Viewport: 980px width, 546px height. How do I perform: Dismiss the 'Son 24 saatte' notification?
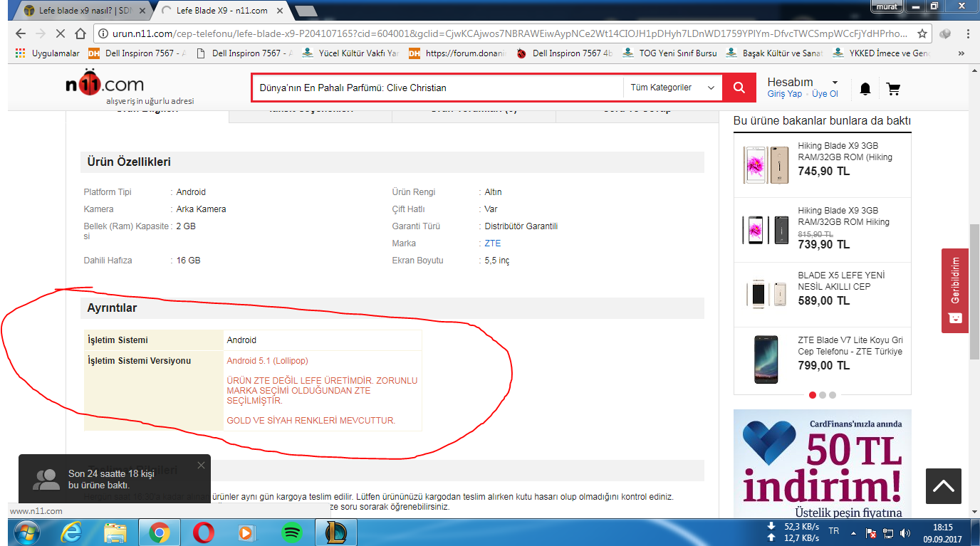201,466
